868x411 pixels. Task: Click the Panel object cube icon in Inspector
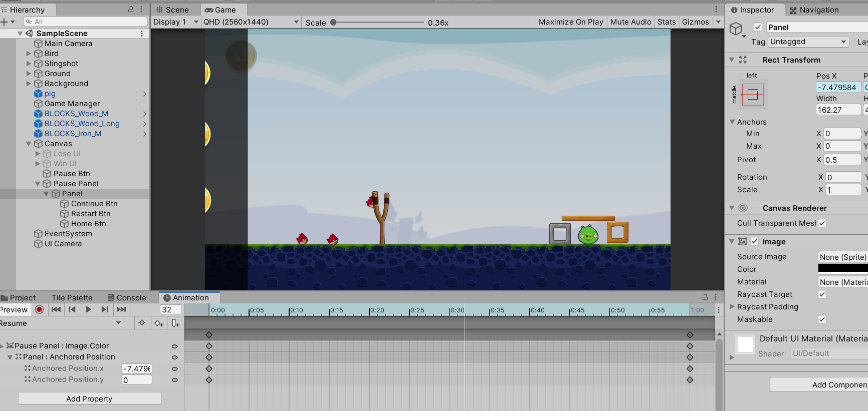tap(736, 29)
